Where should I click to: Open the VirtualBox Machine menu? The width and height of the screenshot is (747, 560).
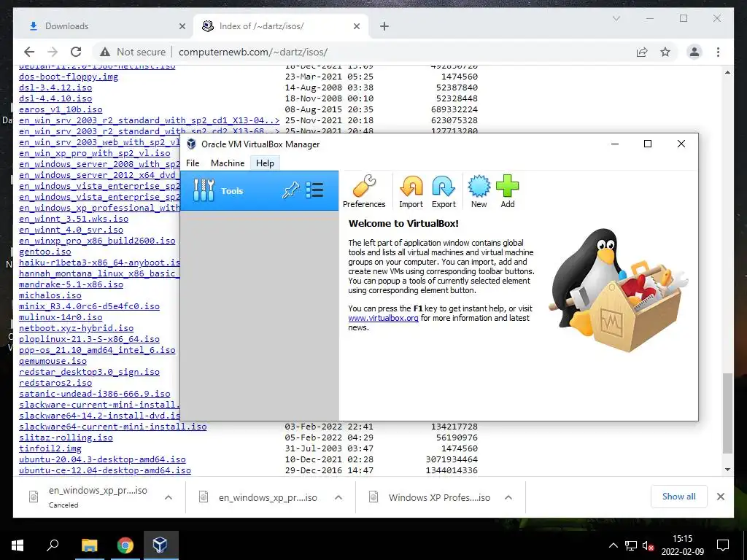(228, 163)
